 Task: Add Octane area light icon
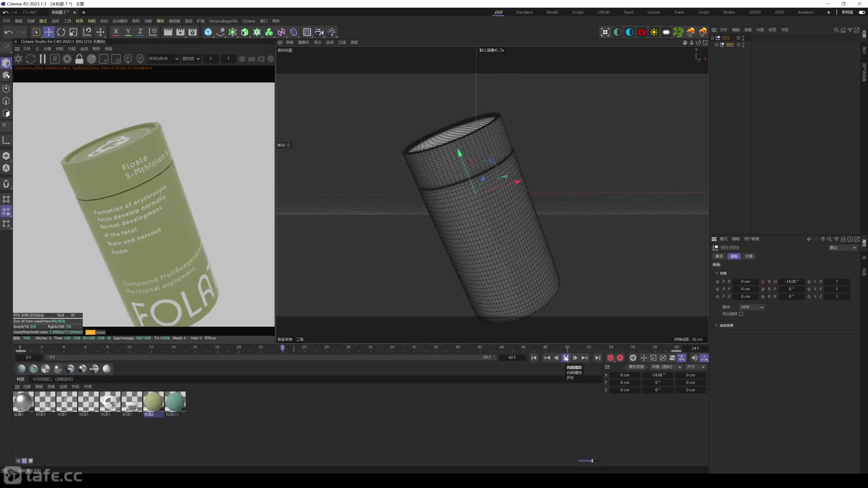(666, 32)
